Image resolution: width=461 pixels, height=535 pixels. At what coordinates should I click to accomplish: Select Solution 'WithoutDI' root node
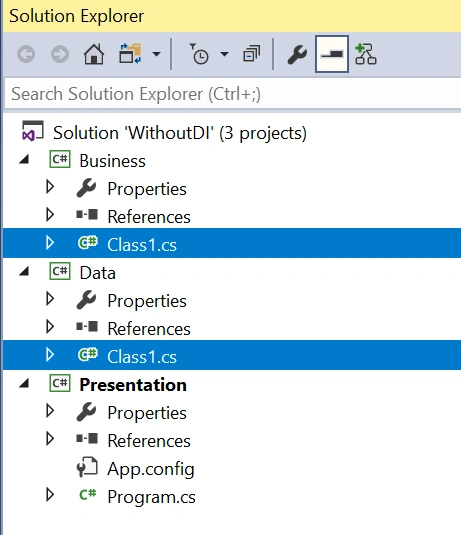pos(180,133)
